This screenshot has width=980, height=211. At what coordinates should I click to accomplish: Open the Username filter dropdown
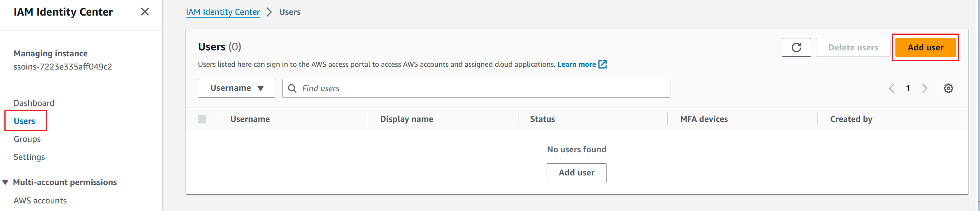point(237,88)
